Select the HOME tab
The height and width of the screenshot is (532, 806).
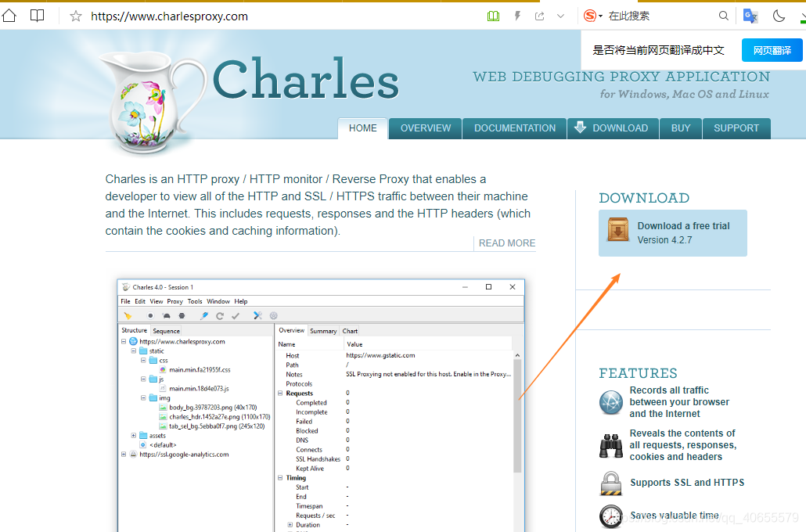point(362,128)
